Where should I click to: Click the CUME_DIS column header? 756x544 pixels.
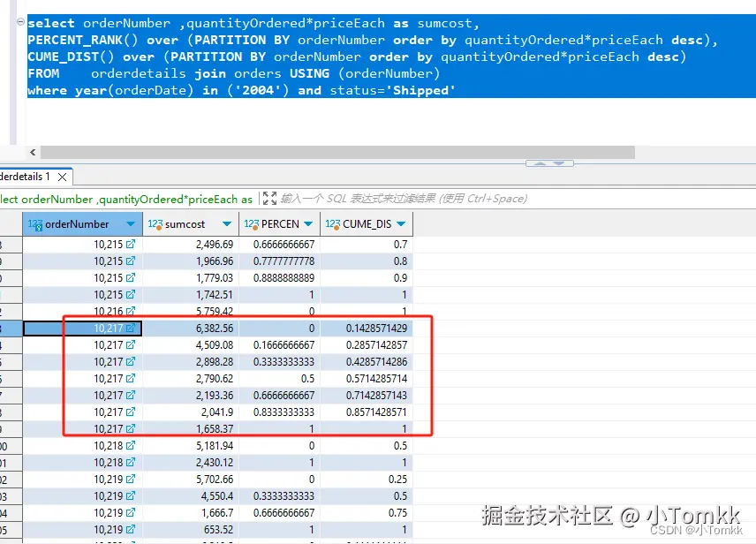[x=367, y=224]
